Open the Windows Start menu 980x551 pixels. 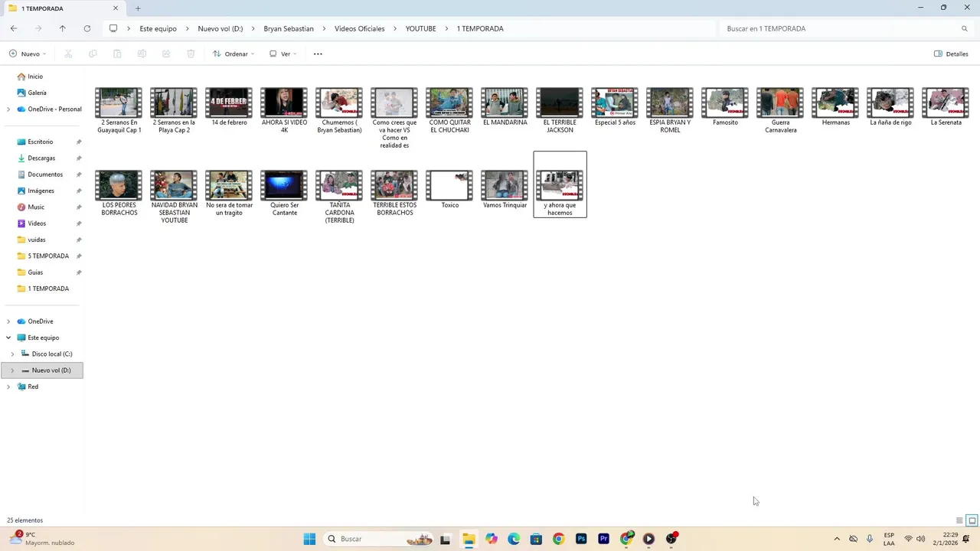[x=309, y=539]
